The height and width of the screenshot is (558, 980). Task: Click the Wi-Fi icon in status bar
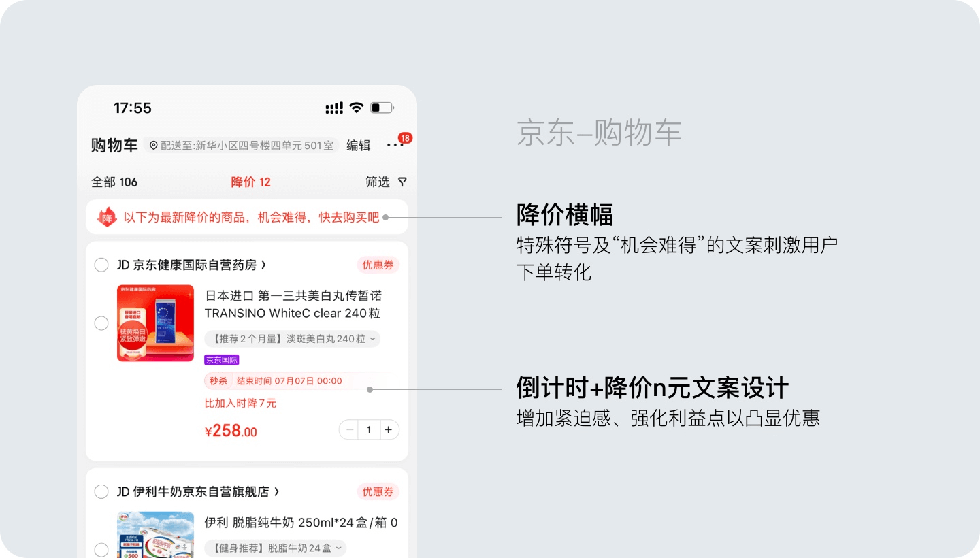click(356, 108)
